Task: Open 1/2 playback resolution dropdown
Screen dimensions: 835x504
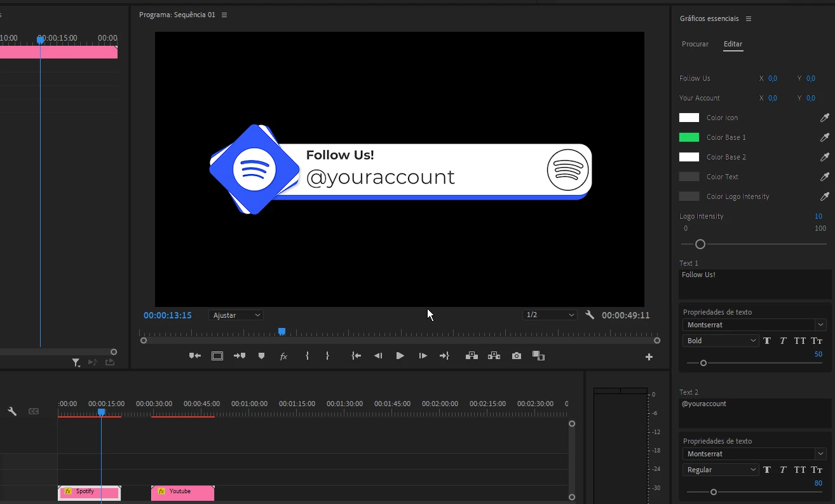Action: tap(550, 315)
